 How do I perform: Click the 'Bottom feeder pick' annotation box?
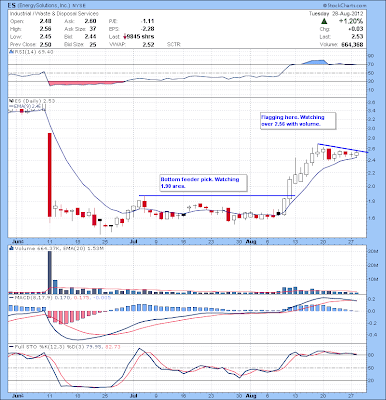(203, 183)
